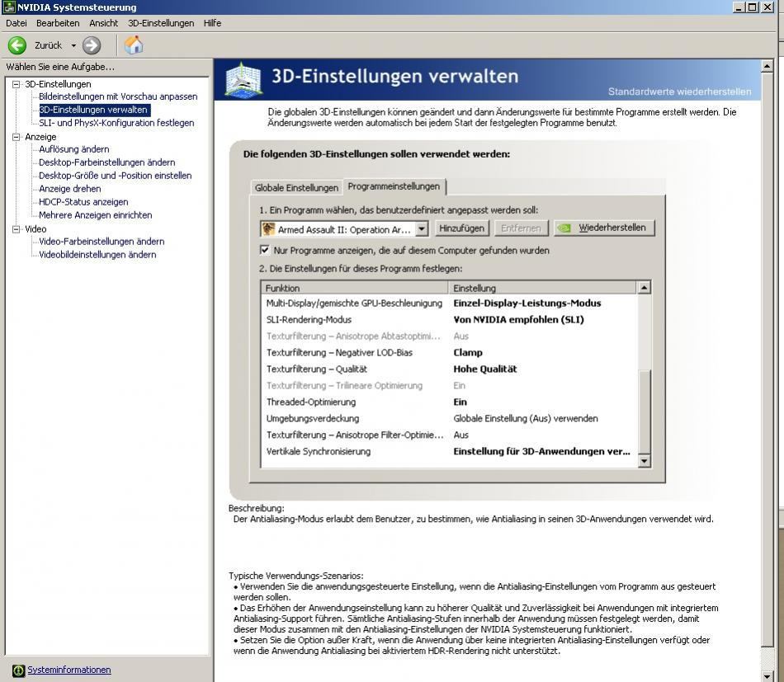The image size is (784, 682).
Task: Select Texturfilterung – Qualität row
Action: (449, 369)
